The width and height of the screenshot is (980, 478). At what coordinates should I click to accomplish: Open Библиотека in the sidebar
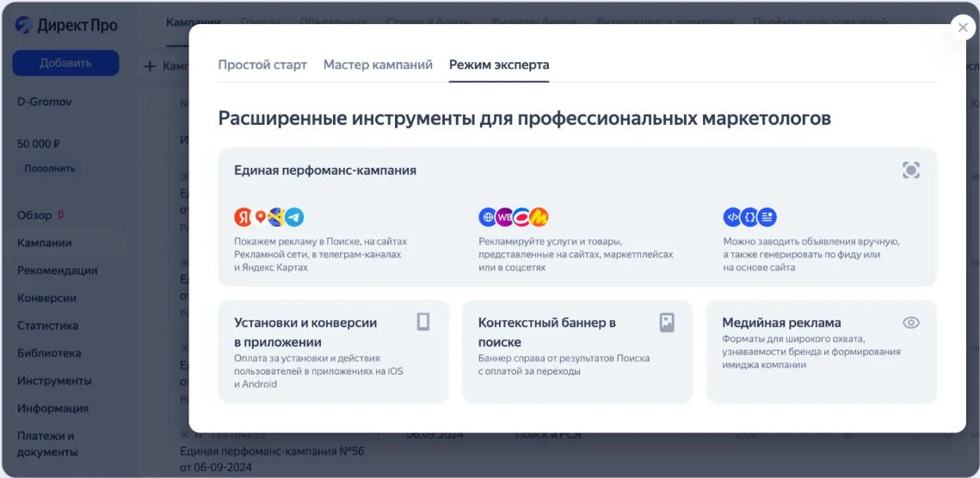(x=49, y=353)
